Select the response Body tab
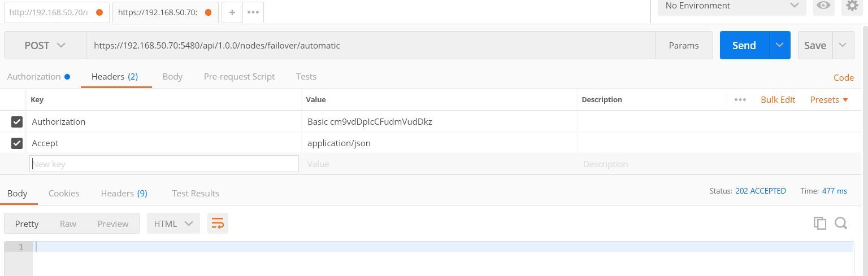 [x=17, y=193]
